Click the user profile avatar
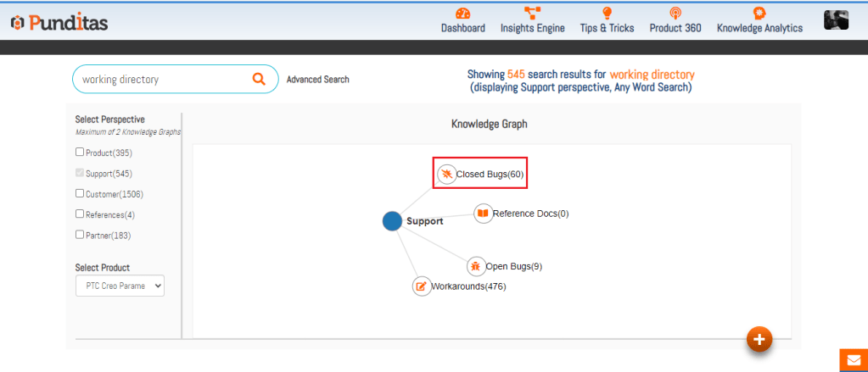868x372 pixels. (836, 20)
